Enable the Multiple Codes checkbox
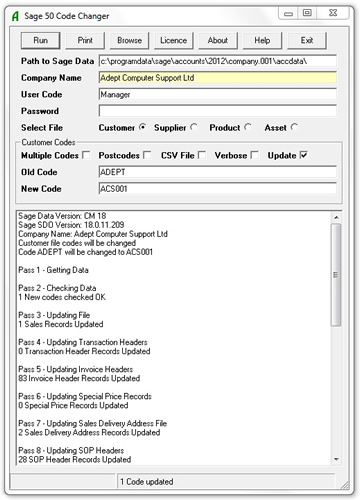 86,155
